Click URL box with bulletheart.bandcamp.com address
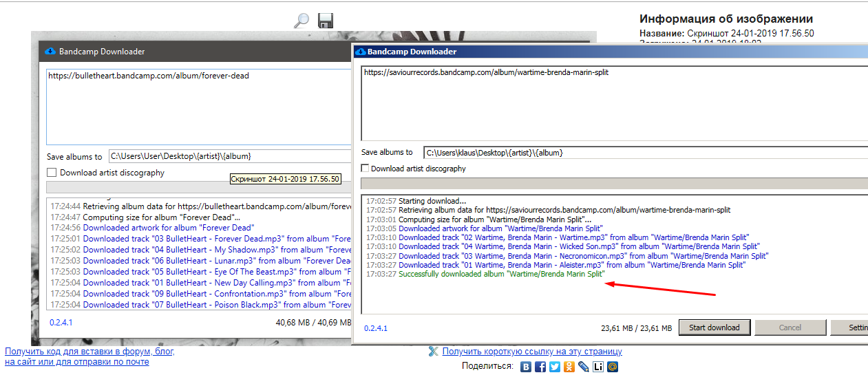Screen dimensions: 868x375 tap(198, 106)
